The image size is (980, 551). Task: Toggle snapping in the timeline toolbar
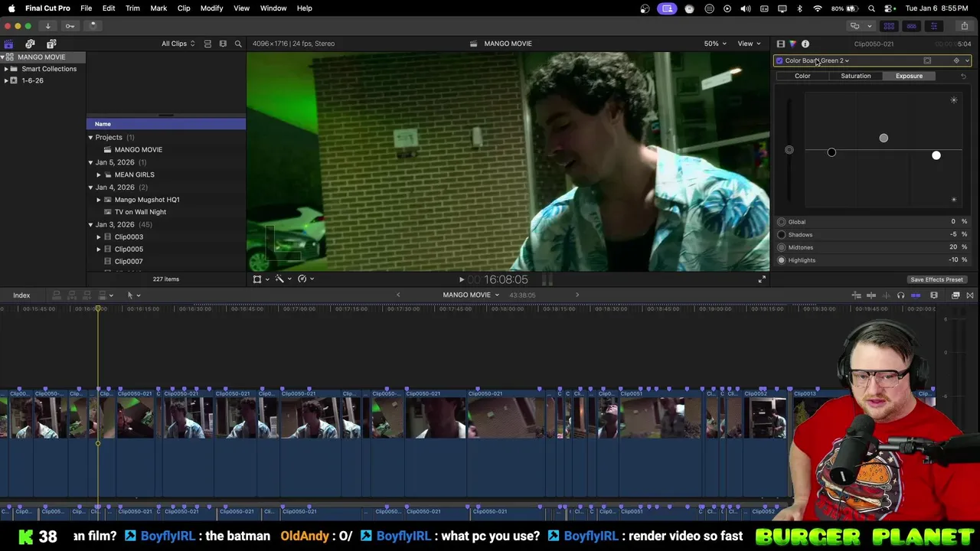(916, 295)
